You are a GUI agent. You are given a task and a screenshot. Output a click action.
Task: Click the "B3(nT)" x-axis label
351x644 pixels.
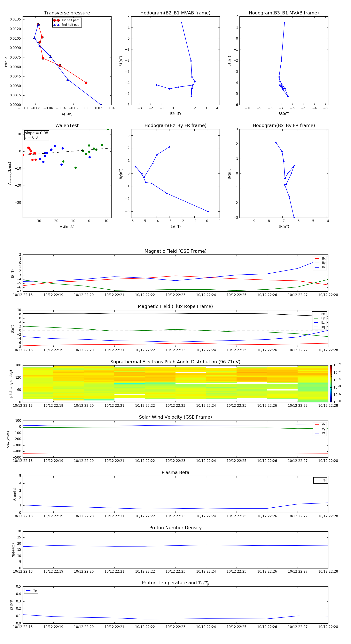click(284, 114)
